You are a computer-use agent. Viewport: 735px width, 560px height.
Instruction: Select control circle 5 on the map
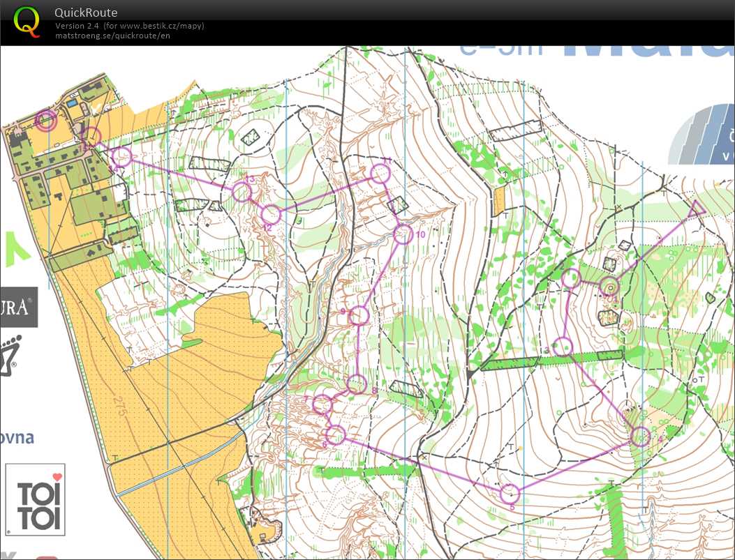pyautogui.click(x=510, y=494)
